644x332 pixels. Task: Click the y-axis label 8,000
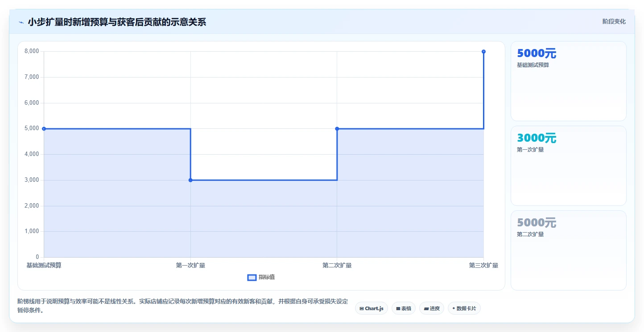click(32, 51)
